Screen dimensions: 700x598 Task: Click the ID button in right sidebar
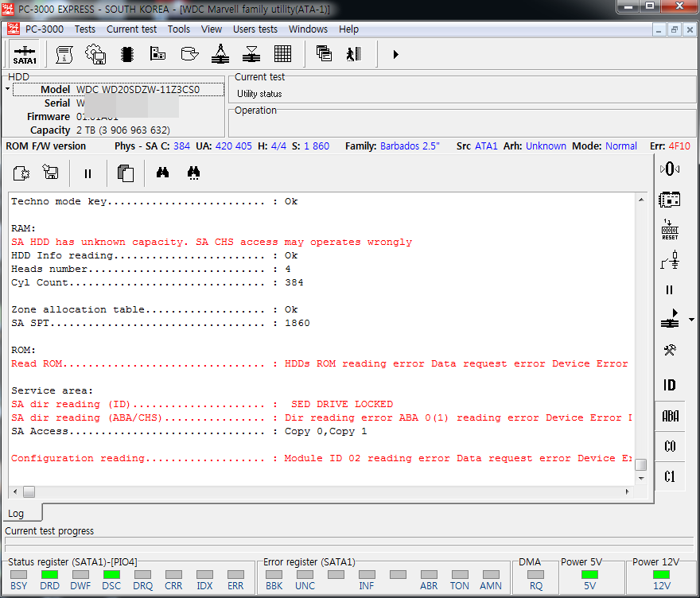pyautogui.click(x=669, y=385)
